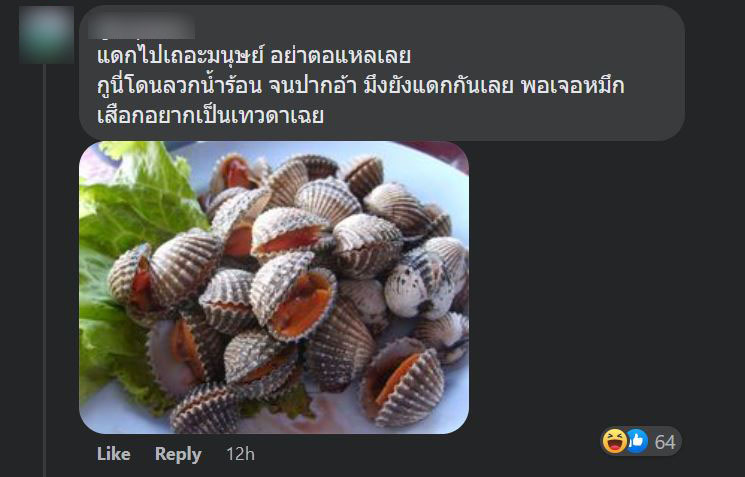
Task: Click the open cockle at the photo's center
Action: [x=295, y=299]
